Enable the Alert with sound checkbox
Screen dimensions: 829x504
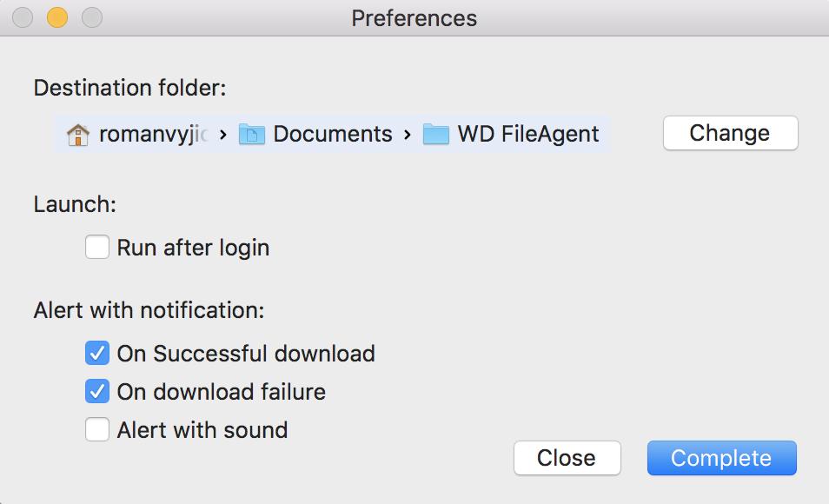point(97,429)
